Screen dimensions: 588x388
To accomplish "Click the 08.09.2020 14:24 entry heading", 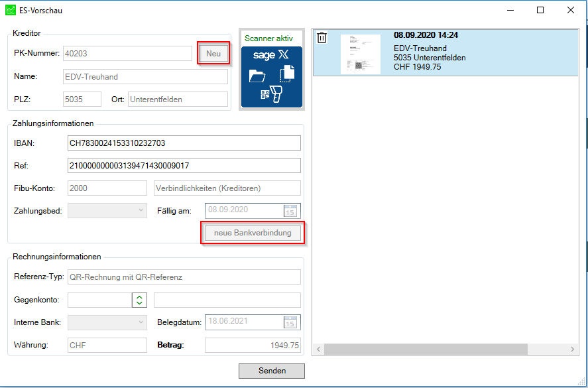I will tap(426, 35).
